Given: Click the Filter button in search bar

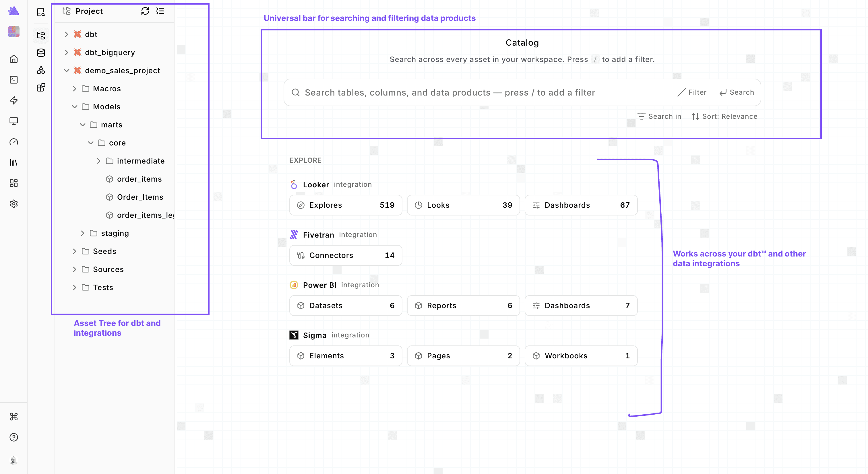Looking at the screenshot, I should point(692,92).
